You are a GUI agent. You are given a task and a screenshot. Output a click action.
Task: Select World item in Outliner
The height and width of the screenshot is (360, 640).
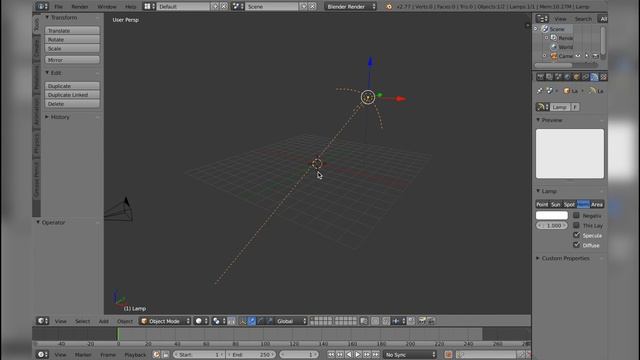[x=565, y=47]
